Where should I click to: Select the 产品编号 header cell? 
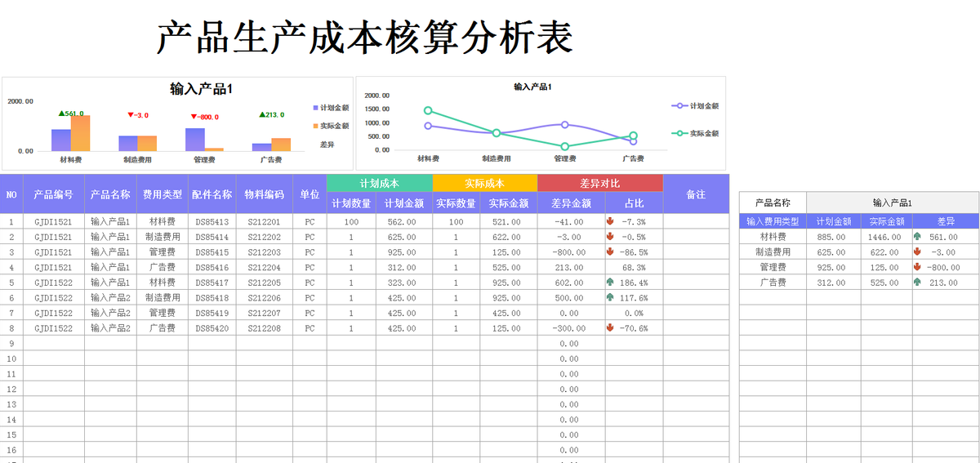(54, 194)
